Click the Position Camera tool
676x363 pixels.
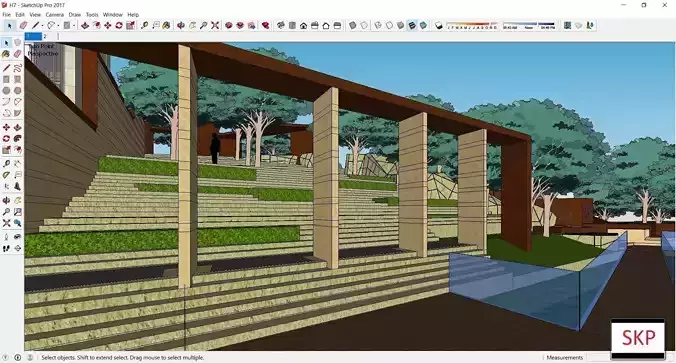pyautogui.click(x=6, y=237)
